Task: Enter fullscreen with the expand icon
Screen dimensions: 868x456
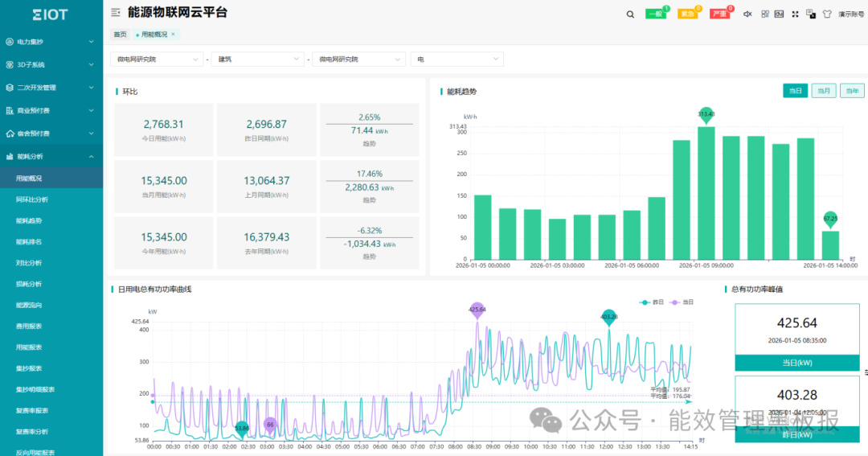Action: click(x=795, y=14)
